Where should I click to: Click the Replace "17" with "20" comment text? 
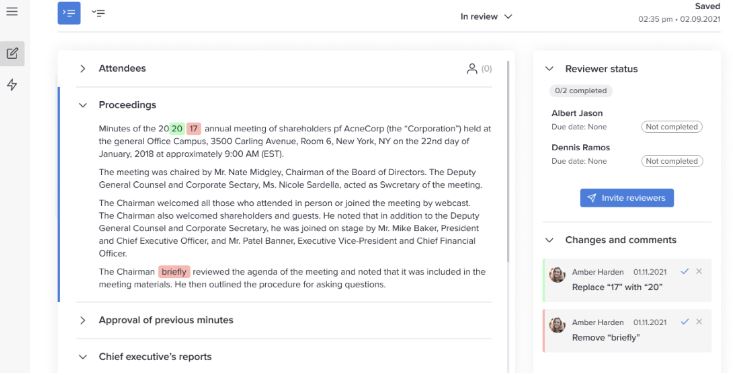click(x=617, y=287)
